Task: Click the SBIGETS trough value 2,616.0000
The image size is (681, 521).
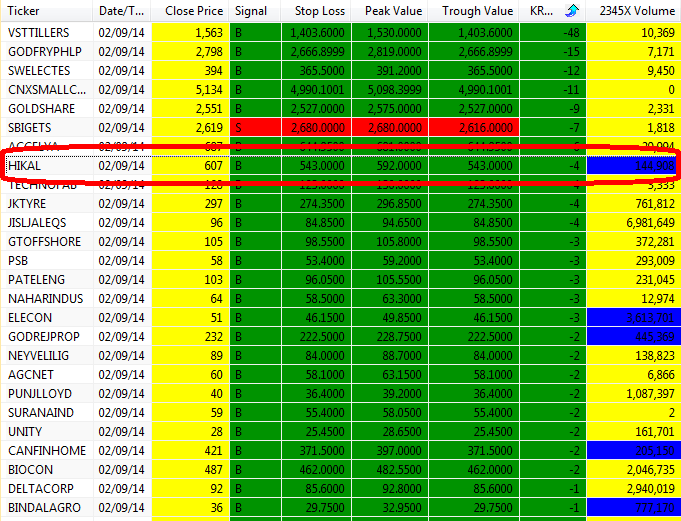Action: tap(474, 128)
